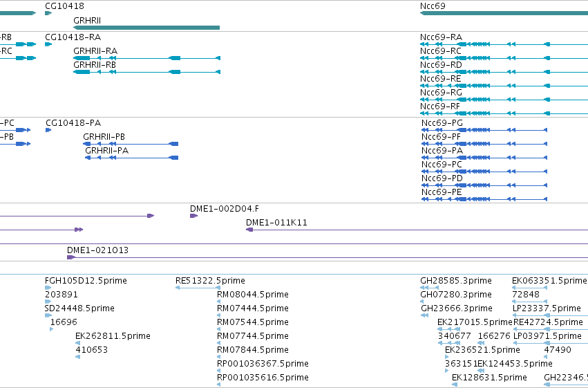588x388 pixels.
Task: Select EST GH28585.3prime
Action: point(456,281)
